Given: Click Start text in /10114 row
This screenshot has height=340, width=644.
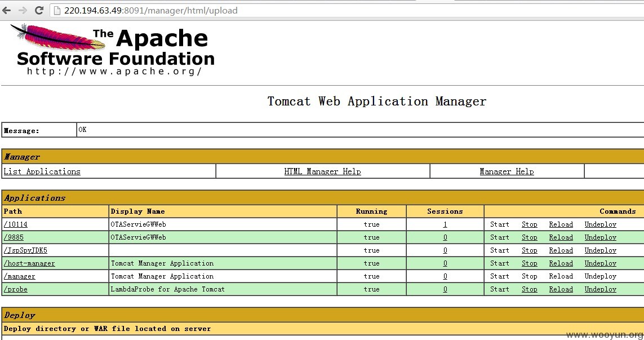Looking at the screenshot, I should [x=499, y=224].
